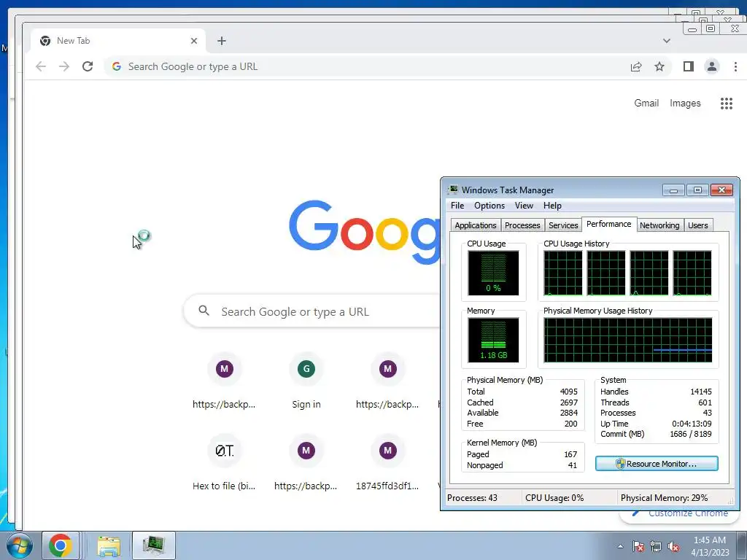Switch to the Applications tab
747x560 pixels.
point(475,225)
